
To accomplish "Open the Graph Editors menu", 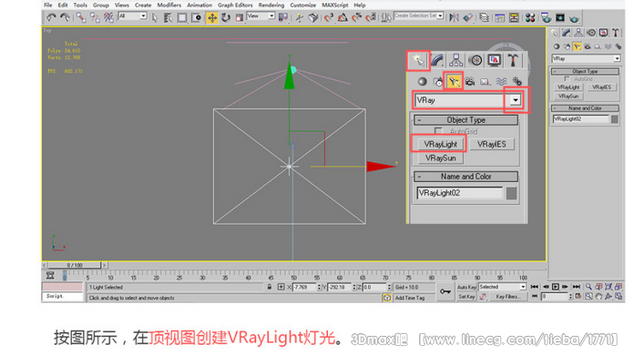I will [235, 5].
